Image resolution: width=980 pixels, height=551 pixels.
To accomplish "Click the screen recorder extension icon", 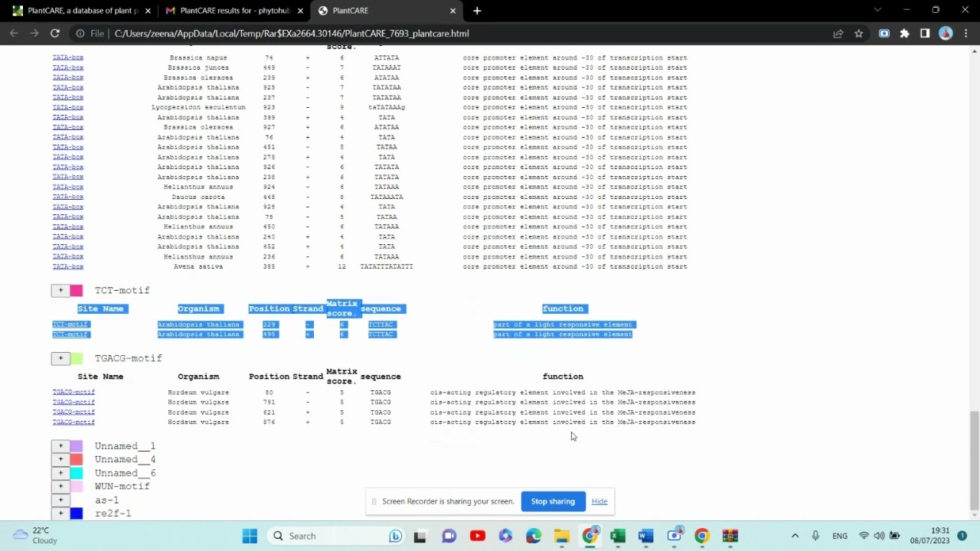I will [x=884, y=33].
